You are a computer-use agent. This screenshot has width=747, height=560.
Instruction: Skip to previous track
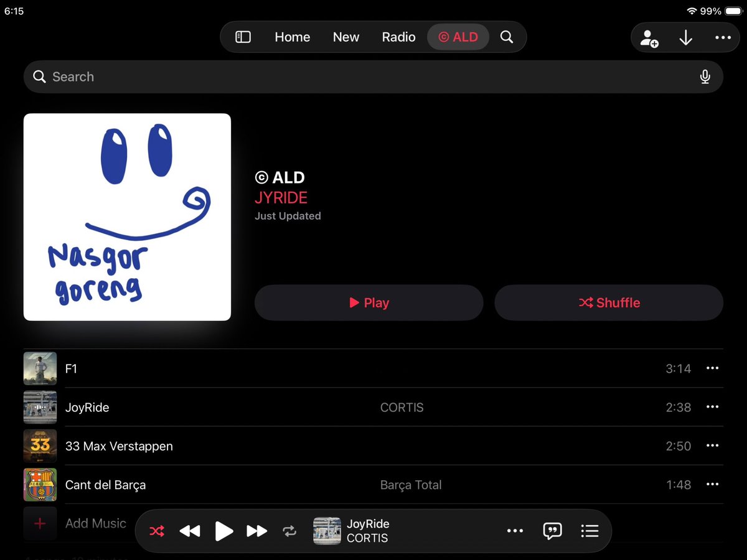coord(189,531)
